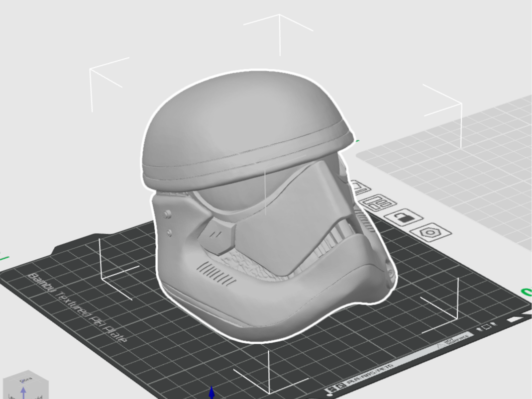Click the plate lock icon
The height and width of the screenshot is (399, 532).
(403, 217)
